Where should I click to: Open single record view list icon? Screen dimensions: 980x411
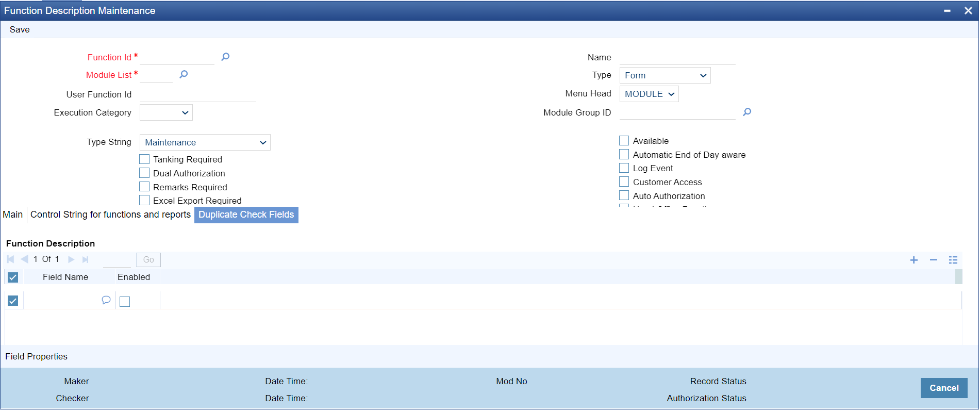[953, 260]
